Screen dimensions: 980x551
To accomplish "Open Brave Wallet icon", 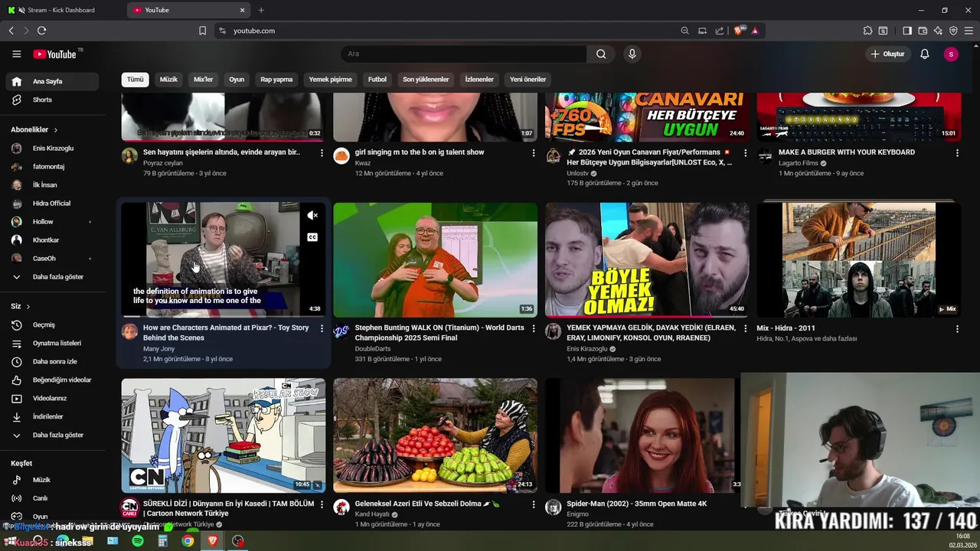I will 923,31.
